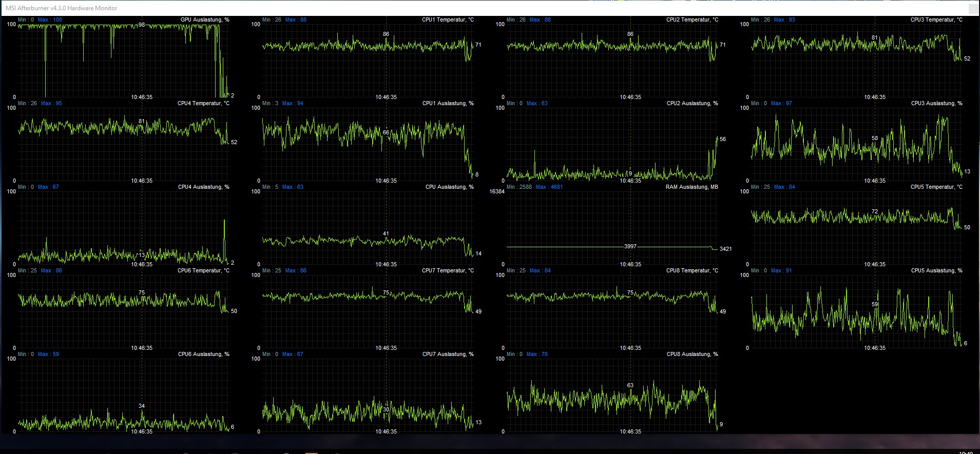Screen dimensions: 980x454
Task: Click 'Max : 93' on CPU3 Temperatur
Action: click(x=784, y=19)
